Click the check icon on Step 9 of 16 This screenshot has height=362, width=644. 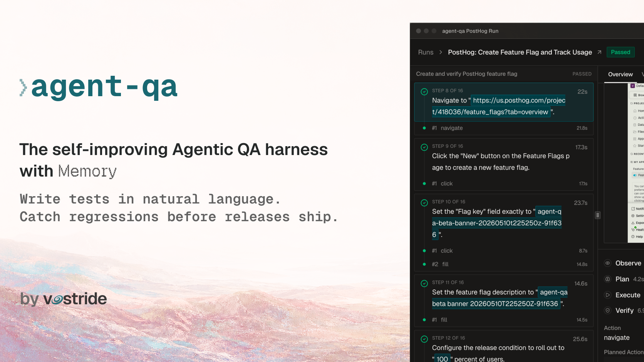pos(424,147)
